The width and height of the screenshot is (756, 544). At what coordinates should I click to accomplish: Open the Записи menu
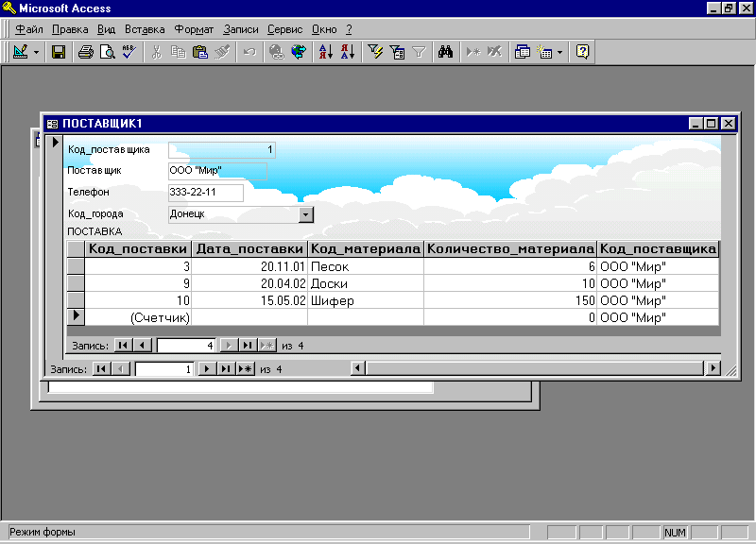(241, 29)
